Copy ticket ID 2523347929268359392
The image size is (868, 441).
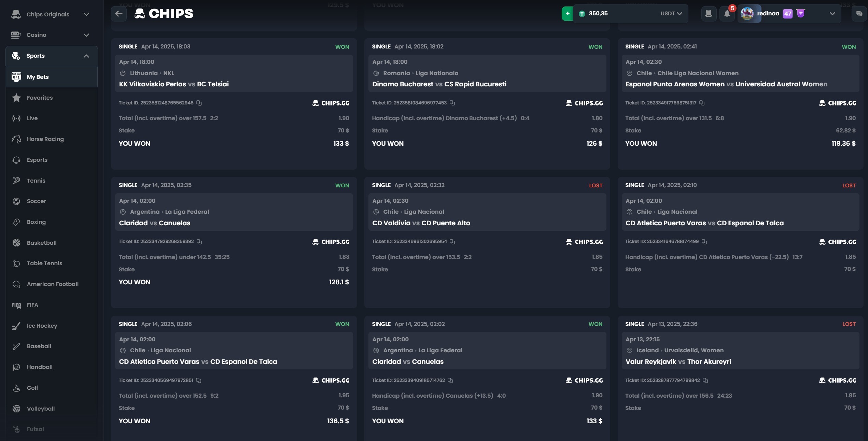point(199,242)
